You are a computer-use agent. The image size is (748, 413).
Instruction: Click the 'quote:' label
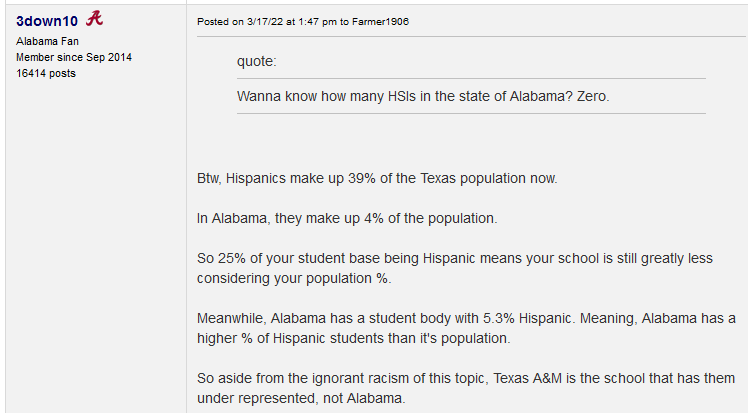click(256, 62)
